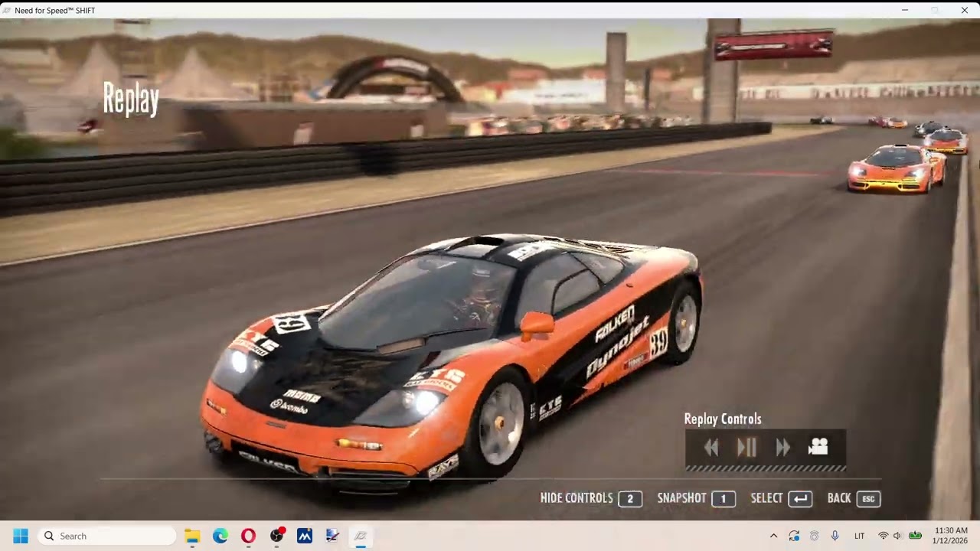Change replay view with the camera icon
The height and width of the screenshot is (551, 980).
pyautogui.click(x=818, y=447)
